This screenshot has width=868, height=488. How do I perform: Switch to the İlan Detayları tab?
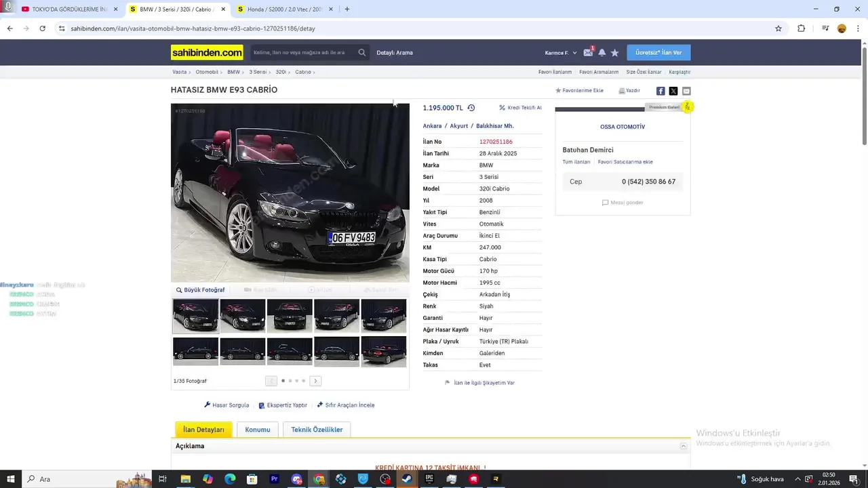(203, 430)
